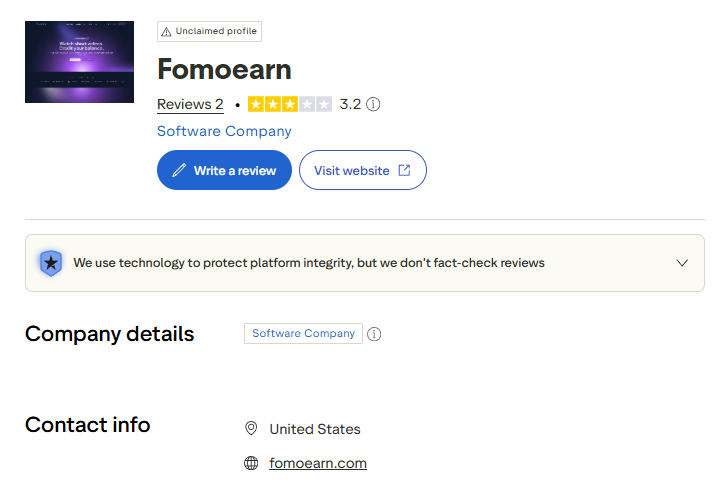Open the Unclaimed profile badge
The height and width of the screenshot is (493, 719).
(x=210, y=31)
